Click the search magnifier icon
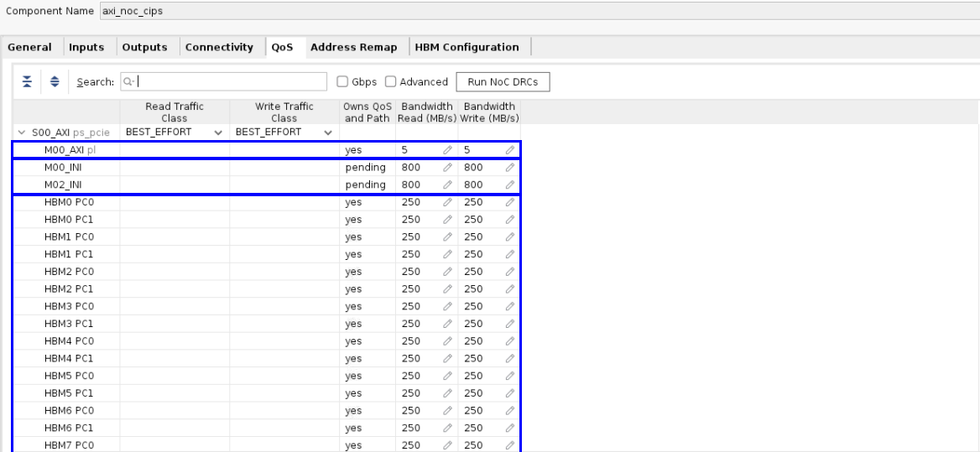980x452 pixels. pos(127,81)
